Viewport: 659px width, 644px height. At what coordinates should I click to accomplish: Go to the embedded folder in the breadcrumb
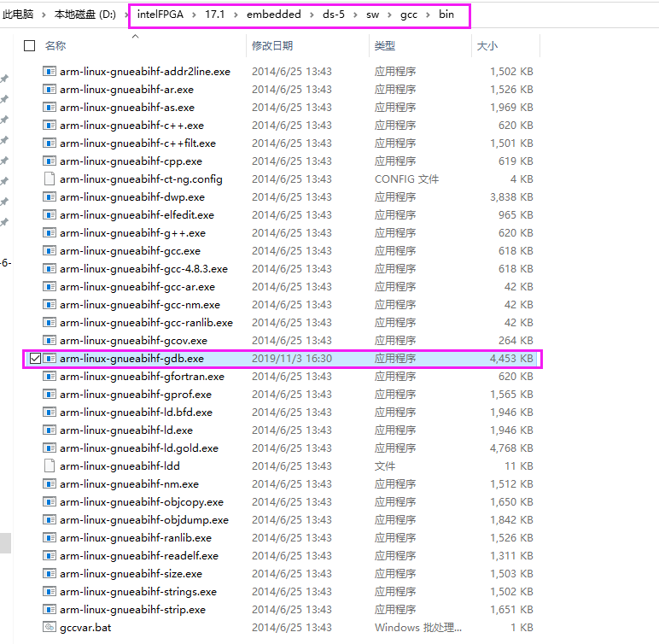point(274,15)
